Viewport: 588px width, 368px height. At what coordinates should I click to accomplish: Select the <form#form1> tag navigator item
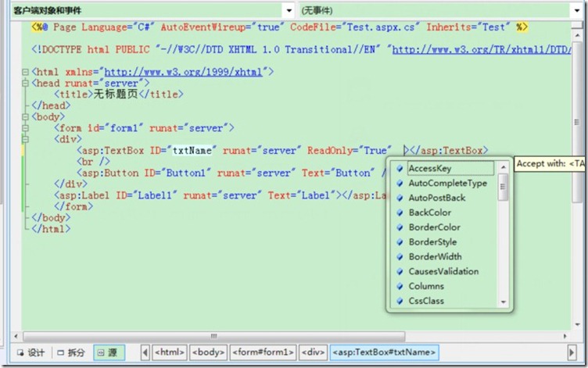pyautogui.click(x=263, y=352)
